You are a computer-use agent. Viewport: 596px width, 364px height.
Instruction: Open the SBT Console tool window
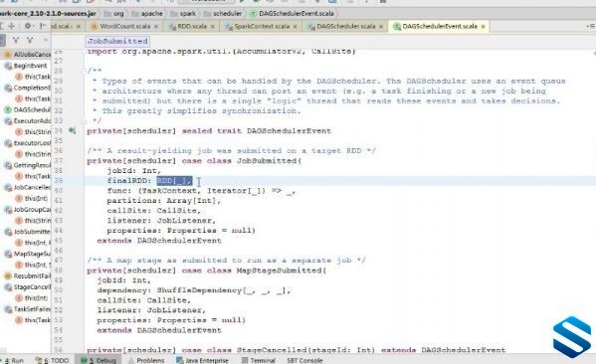(x=304, y=360)
